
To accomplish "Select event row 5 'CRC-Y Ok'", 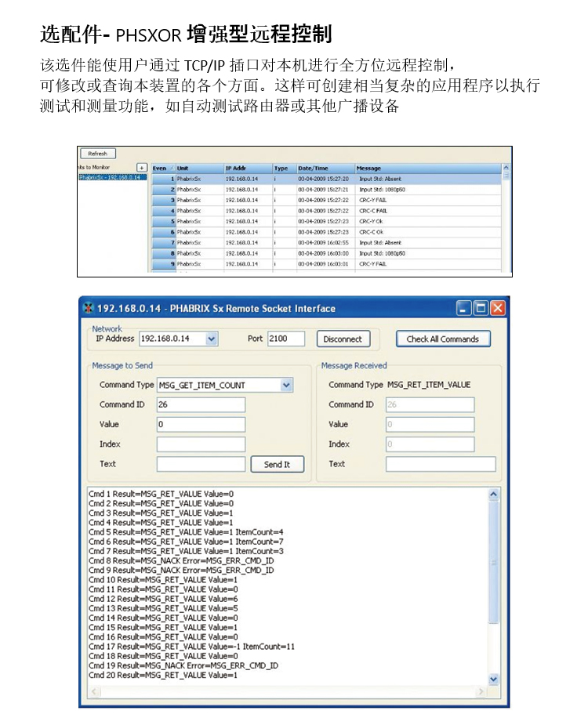I will [327, 222].
